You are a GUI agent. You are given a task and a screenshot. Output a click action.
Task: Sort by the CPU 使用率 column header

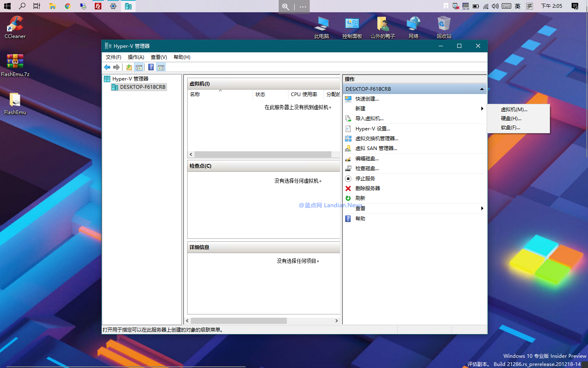[306, 94]
